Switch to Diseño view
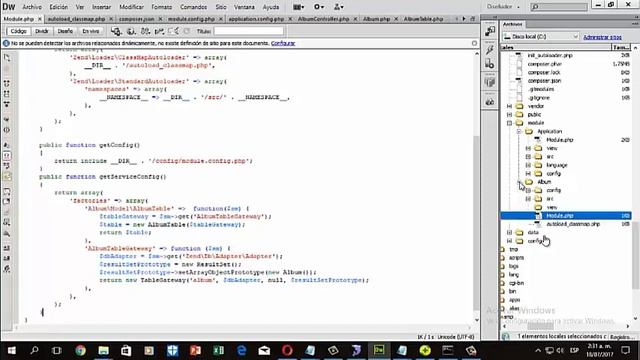This screenshot has width=640, height=360. [x=65, y=31]
